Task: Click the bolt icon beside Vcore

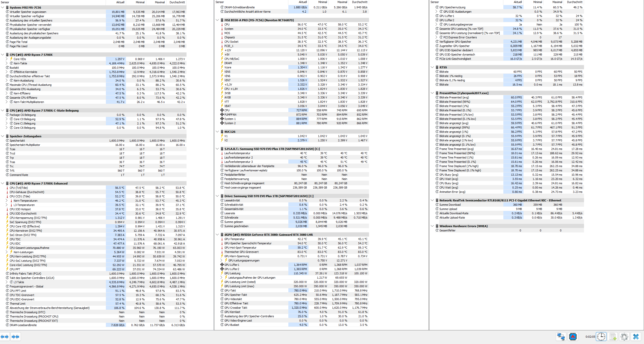Action: [222, 67]
